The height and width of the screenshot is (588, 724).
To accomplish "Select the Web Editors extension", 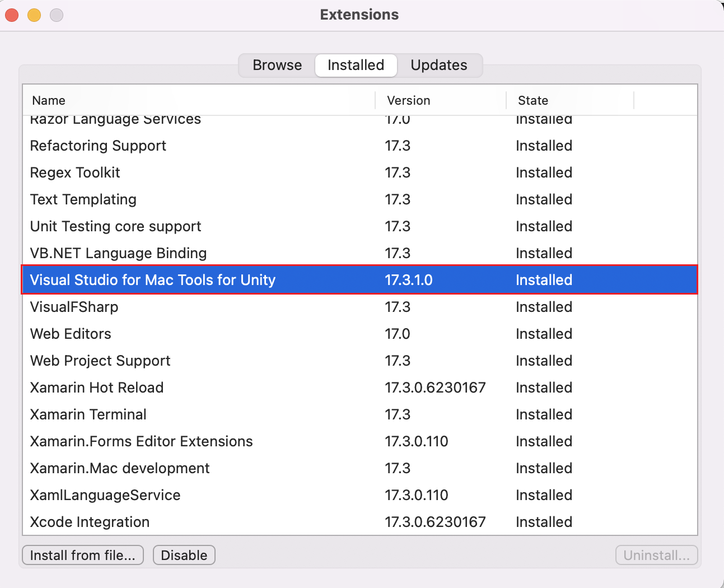I will point(70,334).
